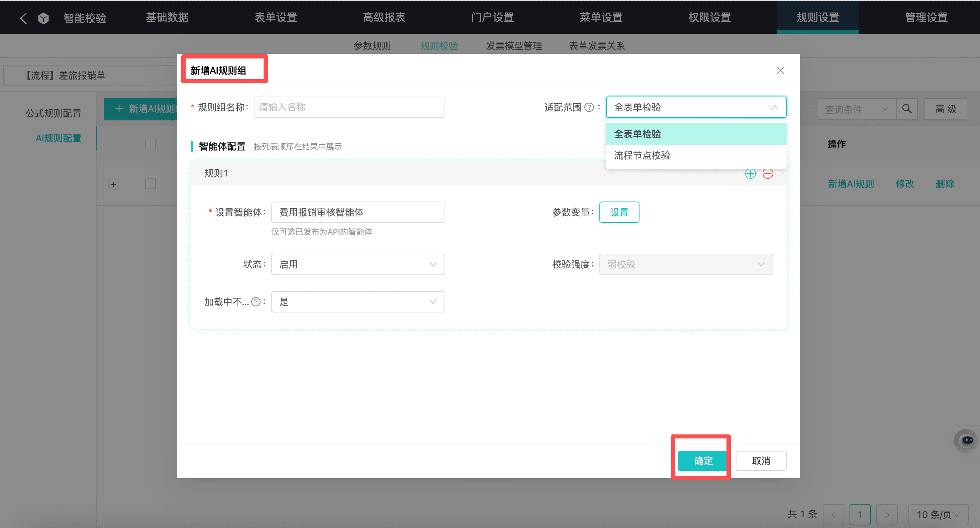
Task: Open the robot assistant floating icon
Action: click(966, 440)
